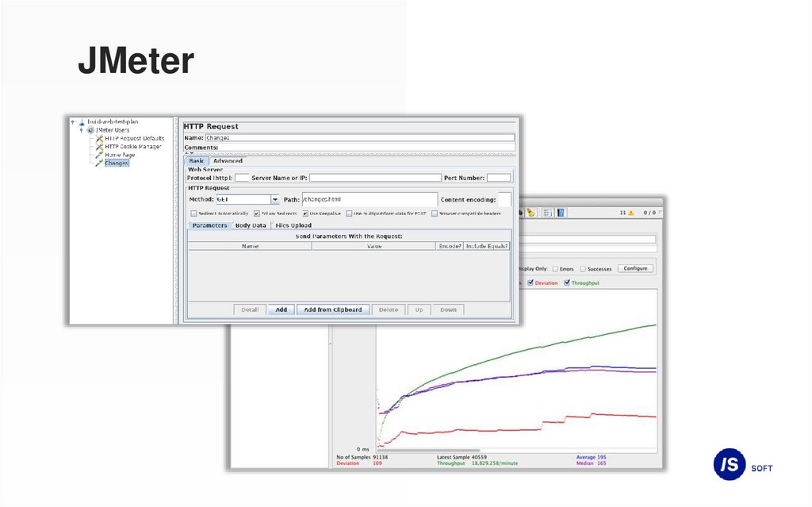Click the yellow warning triangle error counter
This screenshot has width=812, height=507.
631,213
